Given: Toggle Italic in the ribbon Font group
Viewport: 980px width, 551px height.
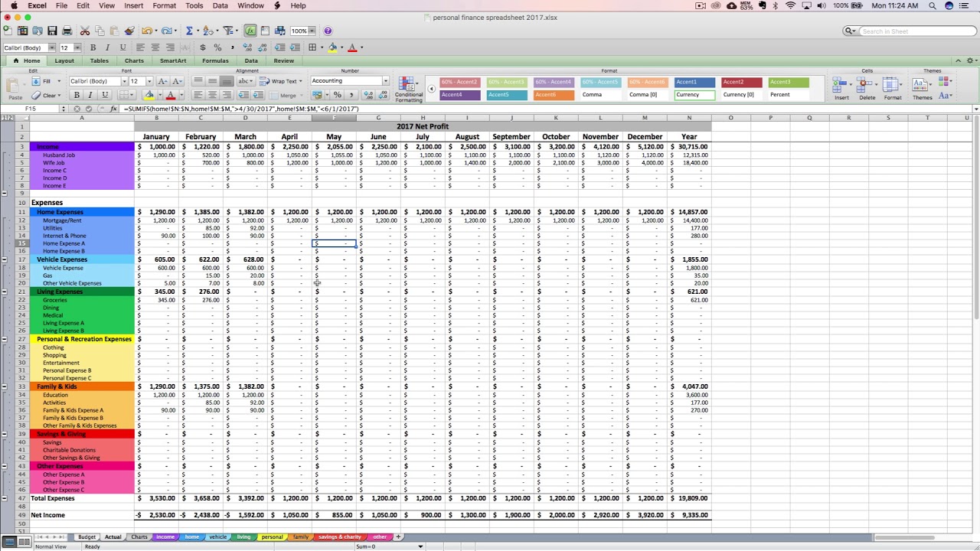Looking at the screenshot, I should [90, 95].
